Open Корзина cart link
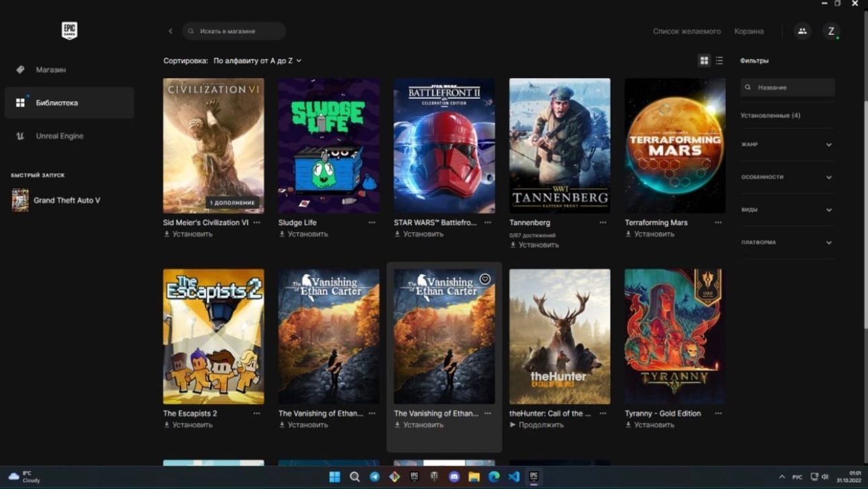The image size is (868, 489). tap(749, 31)
